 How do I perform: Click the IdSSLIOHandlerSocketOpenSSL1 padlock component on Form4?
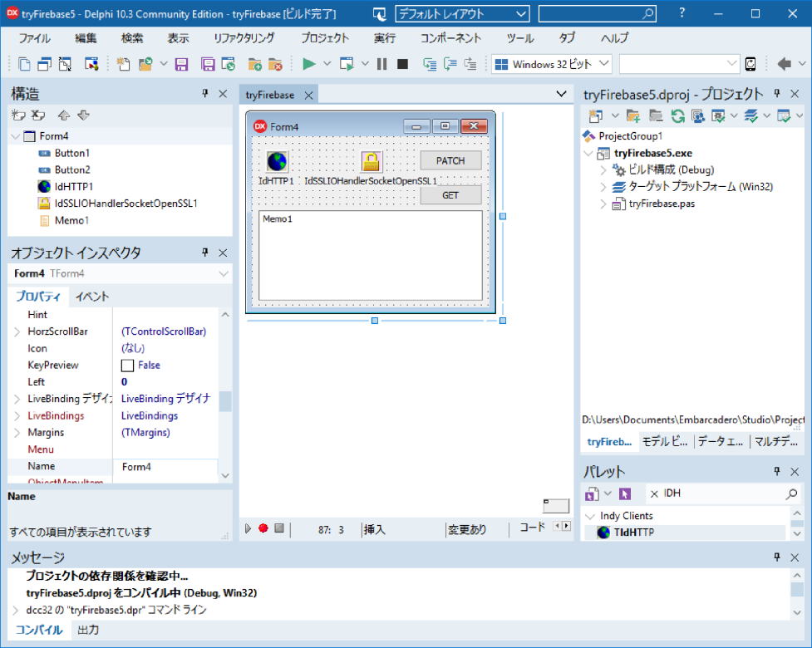coord(371,161)
